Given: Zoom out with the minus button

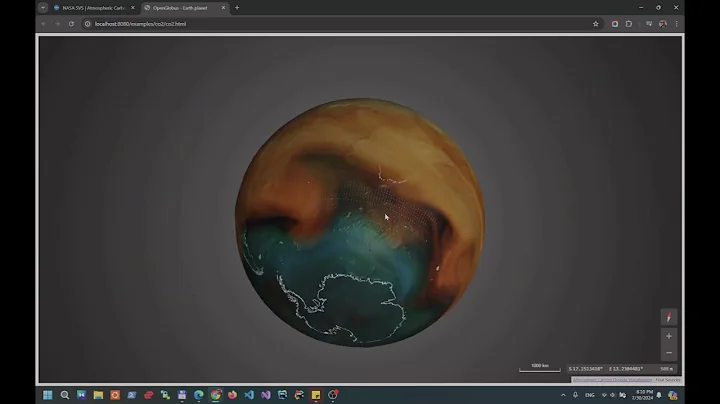Looking at the screenshot, I should [x=669, y=353].
